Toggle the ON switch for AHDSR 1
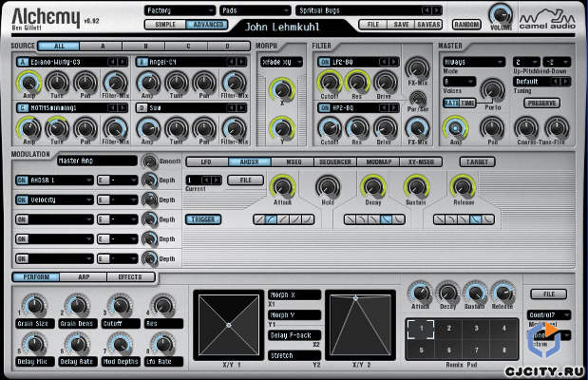The width and height of the screenshot is (588, 380). point(22,180)
